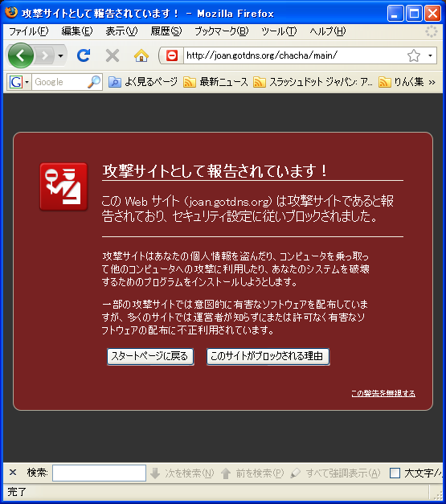Image resolution: width=446 pixels, height=504 pixels.
Task: Show more bookmarks with the chevron
Action: pos(432,82)
